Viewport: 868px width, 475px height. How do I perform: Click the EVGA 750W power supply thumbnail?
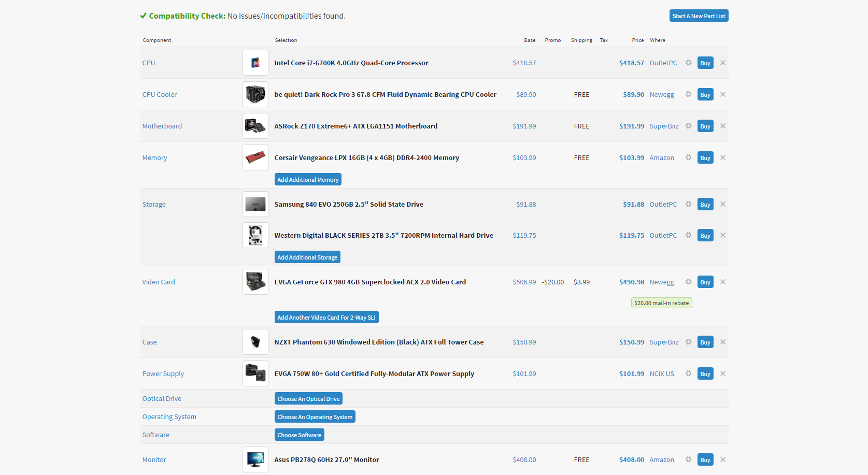click(255, 373)
